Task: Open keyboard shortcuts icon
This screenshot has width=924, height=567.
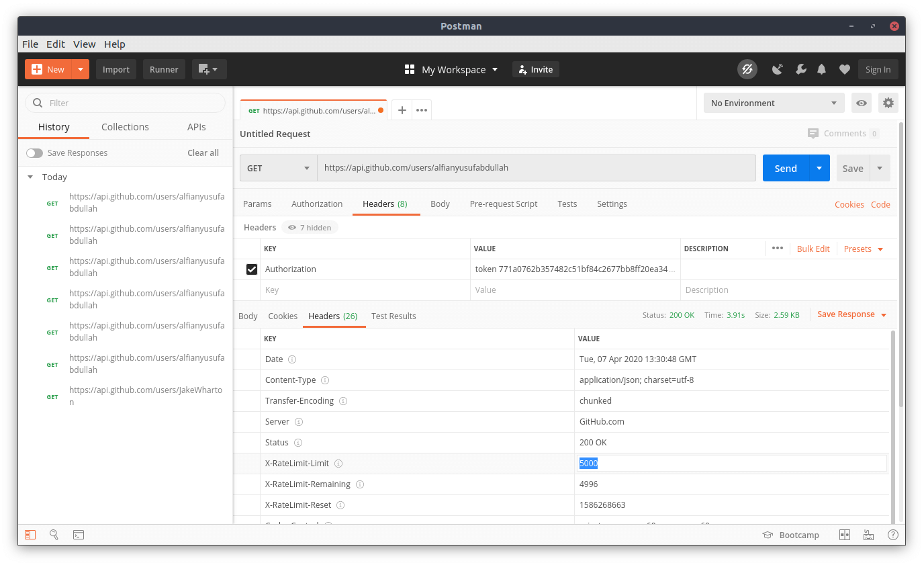Action: [868, 535]
